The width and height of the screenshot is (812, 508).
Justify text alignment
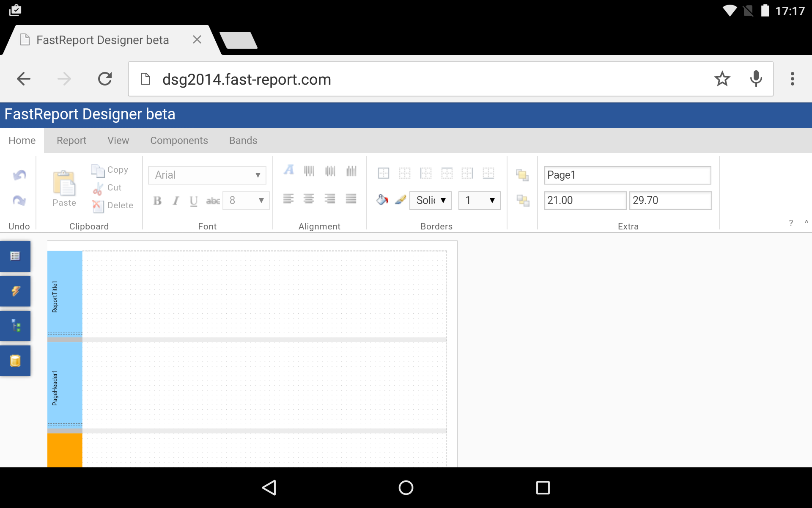point(351,199)
